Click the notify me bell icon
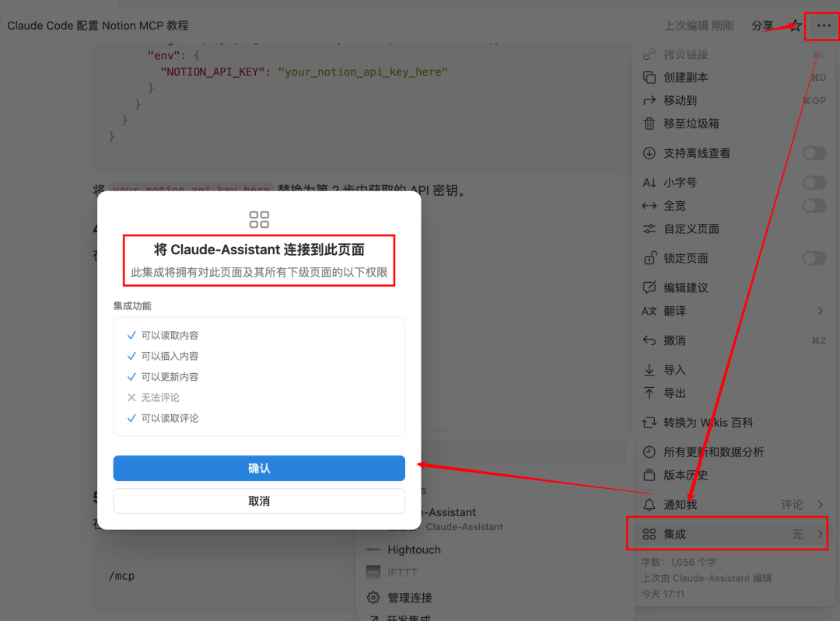840x621 pixels. pyautogui.click(x=649, y=504)
